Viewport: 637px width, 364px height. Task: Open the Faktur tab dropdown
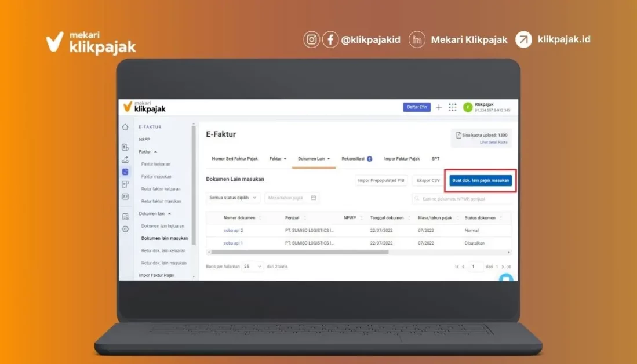(278, 159)
